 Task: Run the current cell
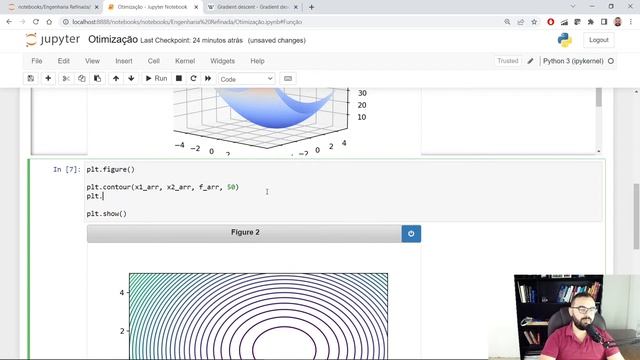point(156,78)
